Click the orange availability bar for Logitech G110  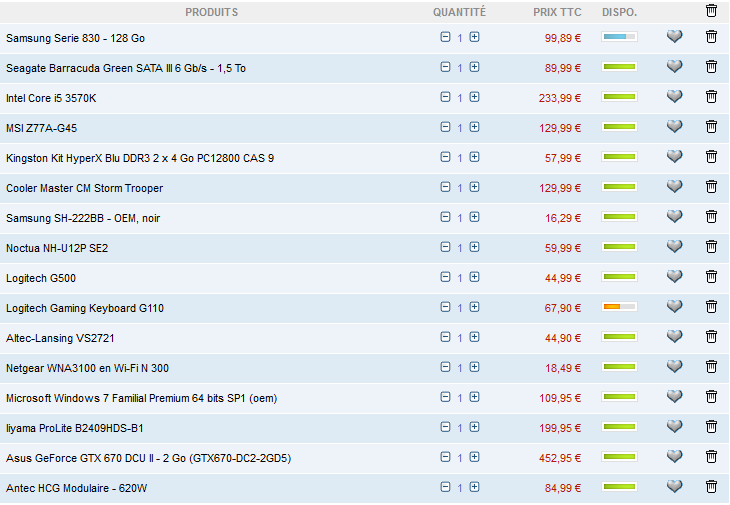point(619,307)
